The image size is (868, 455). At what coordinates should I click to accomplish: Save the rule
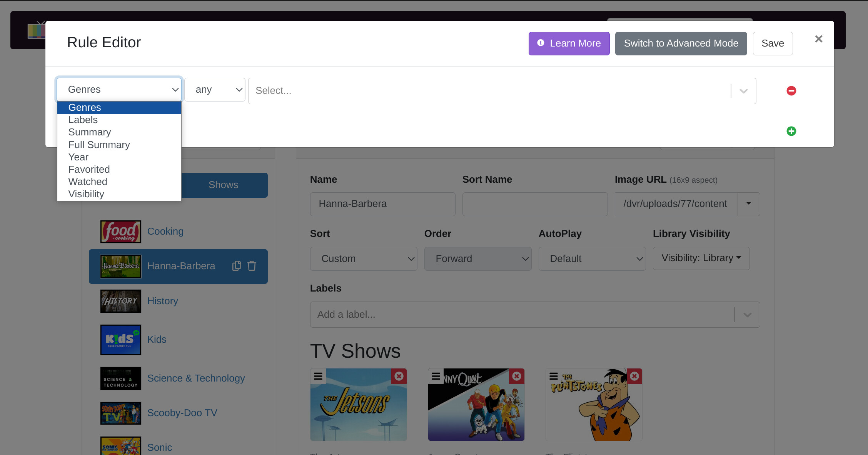pos(772,43)
